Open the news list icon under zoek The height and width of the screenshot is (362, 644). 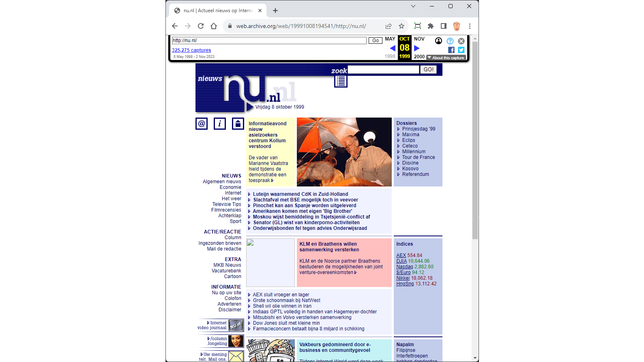coord(341,81)
